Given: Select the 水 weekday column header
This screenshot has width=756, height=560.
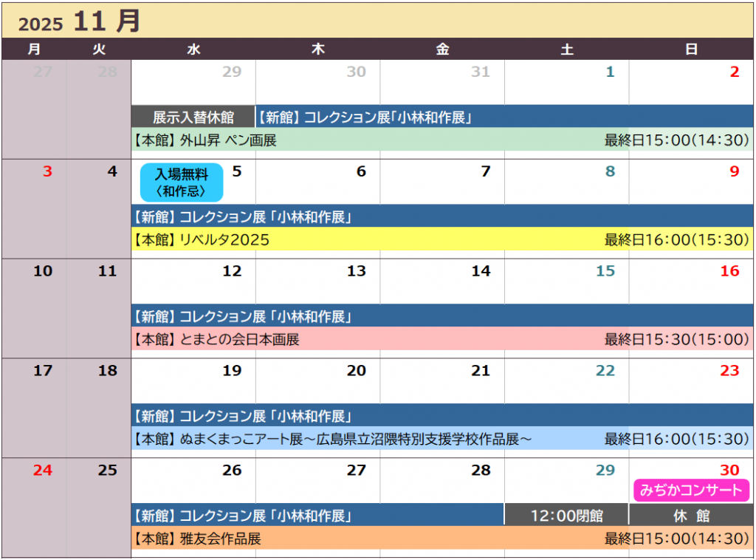Looking at the screenshot, I should (193, 49).
